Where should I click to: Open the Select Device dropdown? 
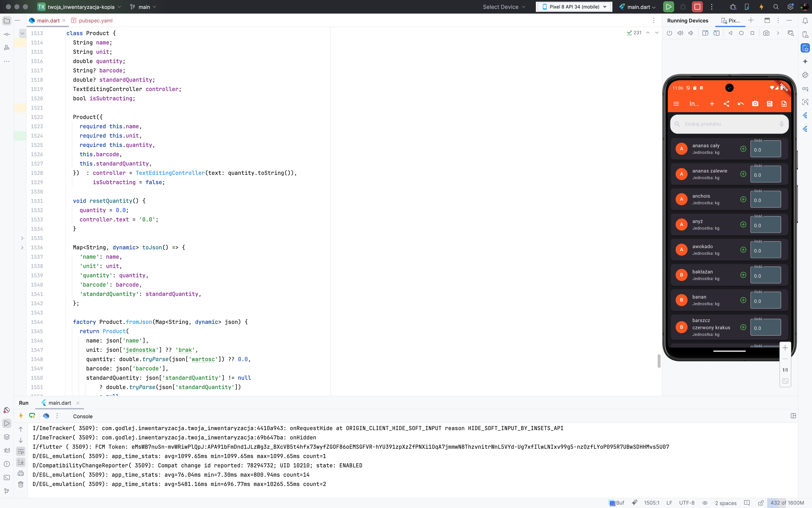click(x=504, y=7)
